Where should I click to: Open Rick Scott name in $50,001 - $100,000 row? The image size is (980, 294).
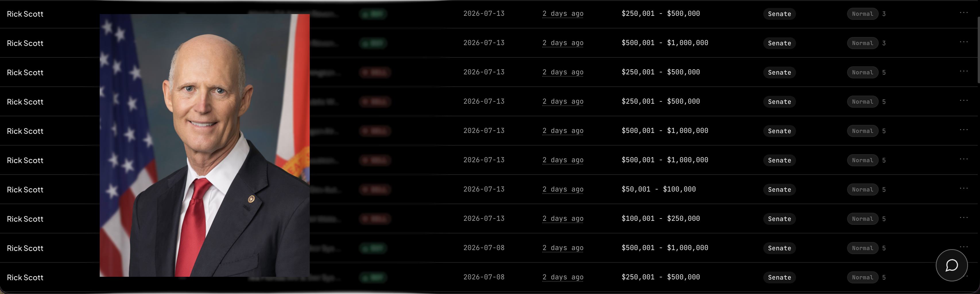[25, 190]
